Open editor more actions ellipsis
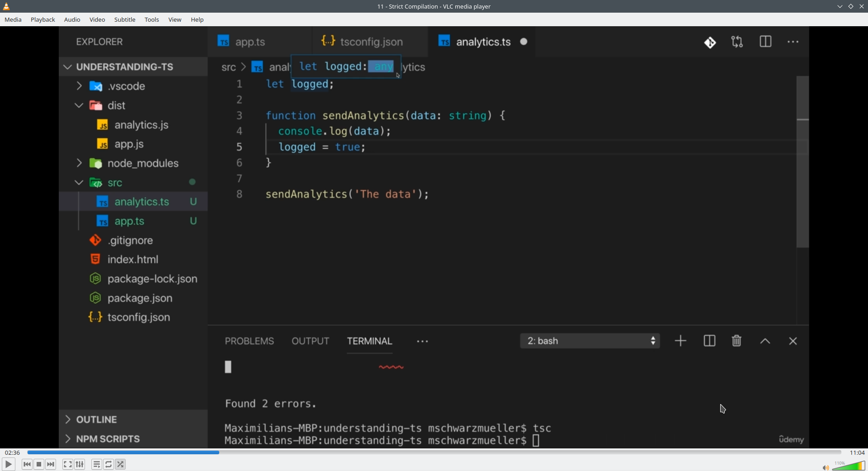 (x=793, y=42)
